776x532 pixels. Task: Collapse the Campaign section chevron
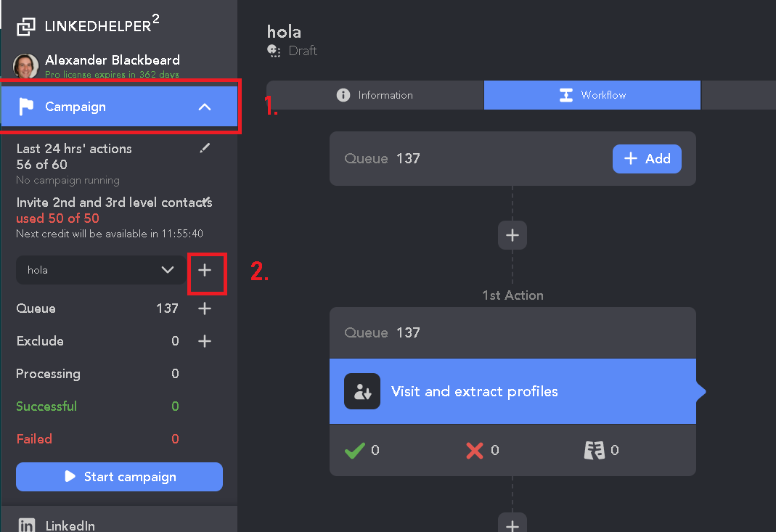point(205,107)
